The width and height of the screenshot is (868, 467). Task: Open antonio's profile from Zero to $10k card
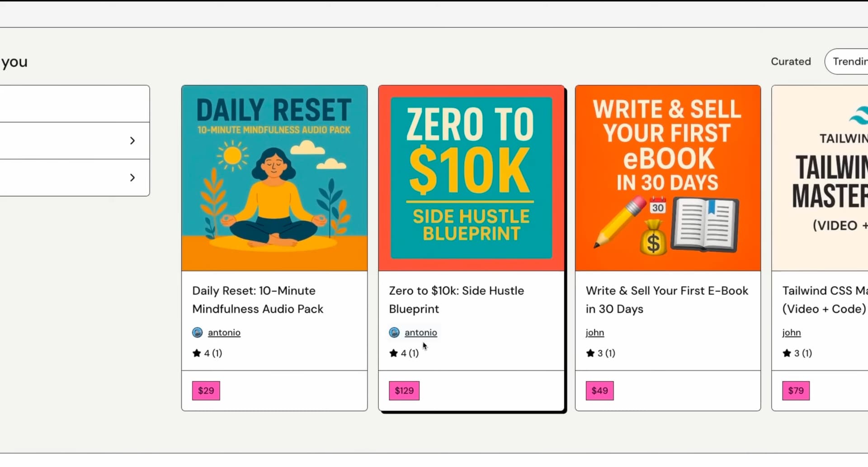[421, 333]
